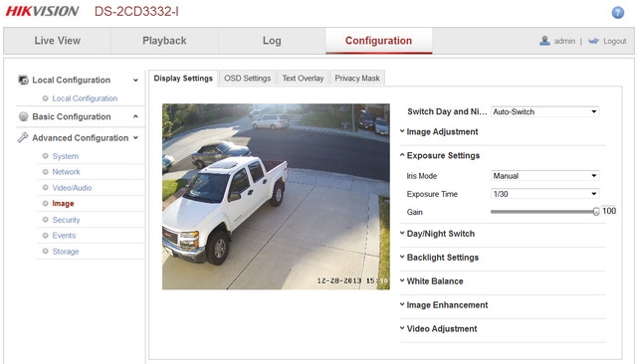Click the Gain slider handle
Viewport: 637px width, 364px height.
point(596,212)
